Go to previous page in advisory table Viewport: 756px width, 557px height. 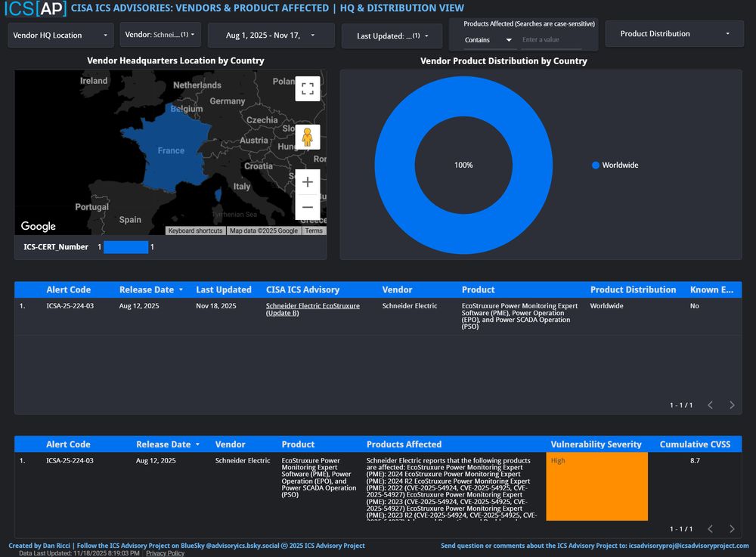(x=710, y=405)
